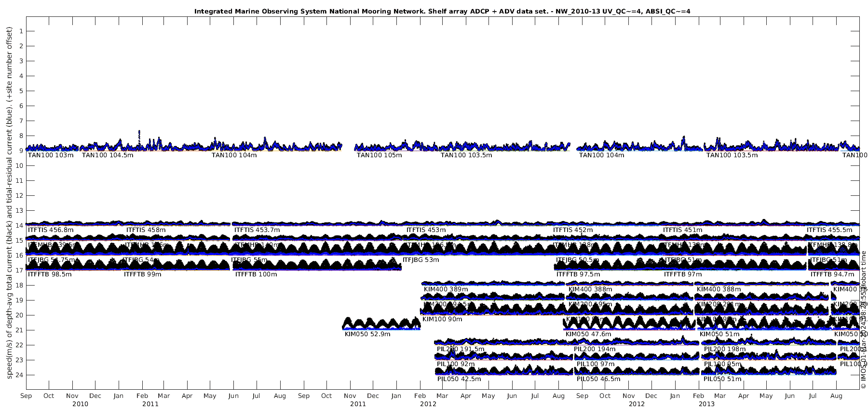Click the ITFJBG 53m label

pyautogui.click(x=420, y=260)
